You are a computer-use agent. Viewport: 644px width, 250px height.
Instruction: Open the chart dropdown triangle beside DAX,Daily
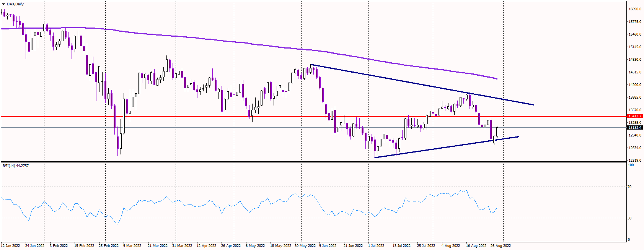pos(4,4)
